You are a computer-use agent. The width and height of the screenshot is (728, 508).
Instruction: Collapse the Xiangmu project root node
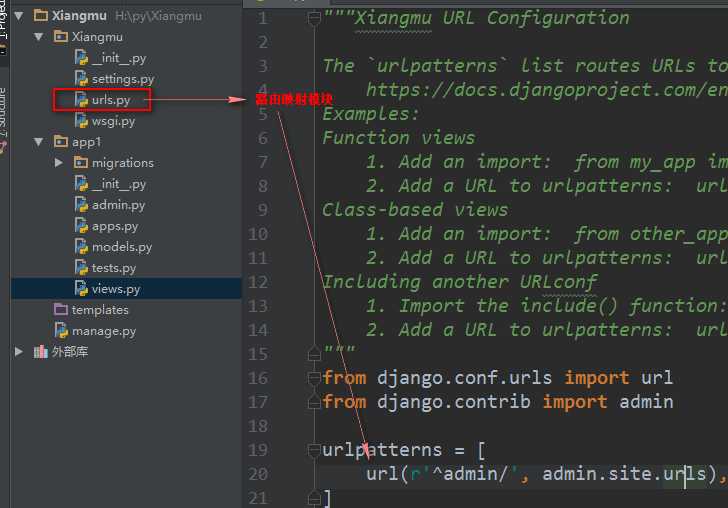click(19, 16)
